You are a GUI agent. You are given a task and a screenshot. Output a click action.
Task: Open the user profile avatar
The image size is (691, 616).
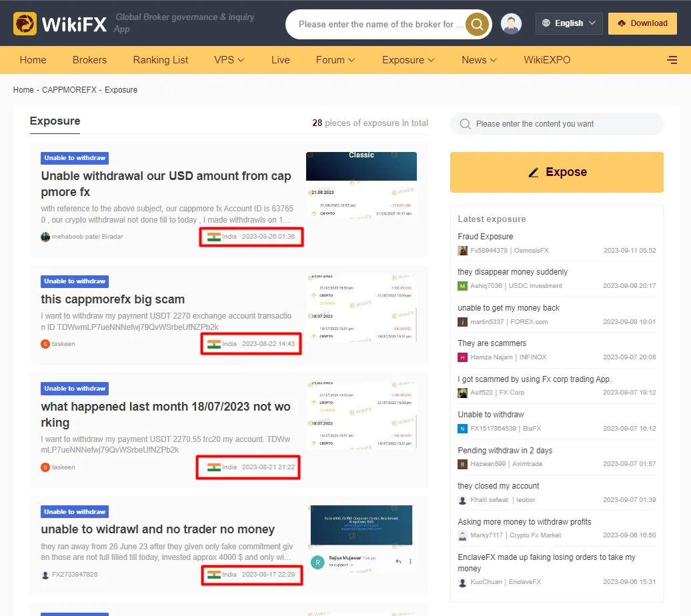pyautogui.click(x=511, y=23)
